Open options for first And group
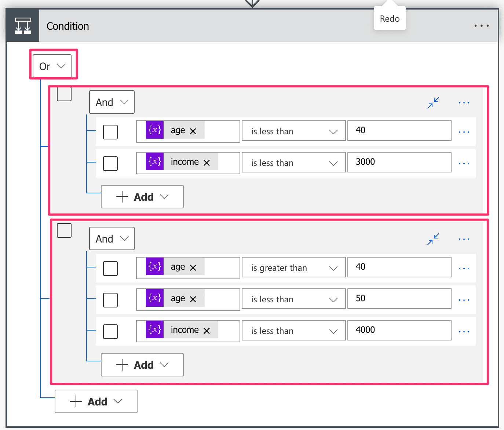Screen dimensions: 504x430 [x=464, y=103]
